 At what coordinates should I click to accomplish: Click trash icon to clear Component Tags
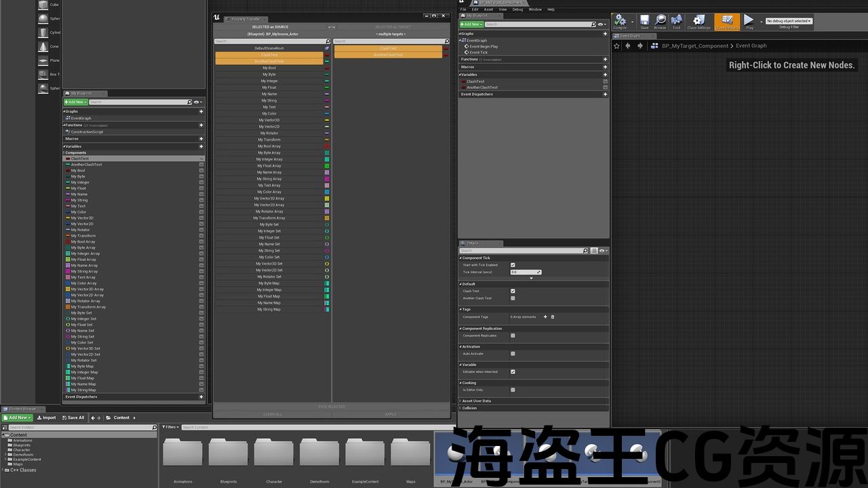553,317
